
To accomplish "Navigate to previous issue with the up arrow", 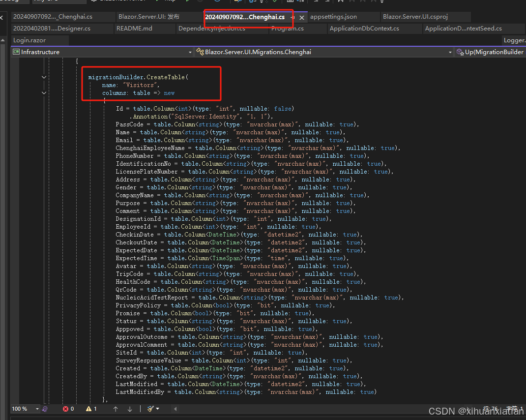I will click(x=116, y=409).
